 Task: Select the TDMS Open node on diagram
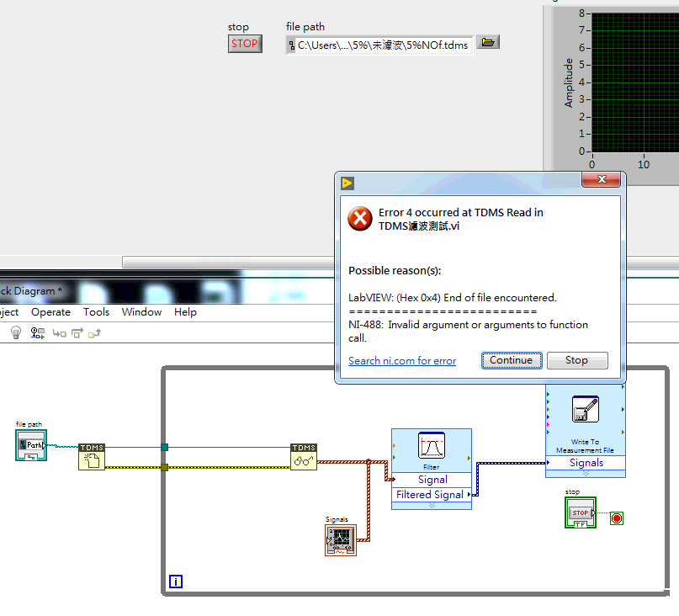pos(92,457)
